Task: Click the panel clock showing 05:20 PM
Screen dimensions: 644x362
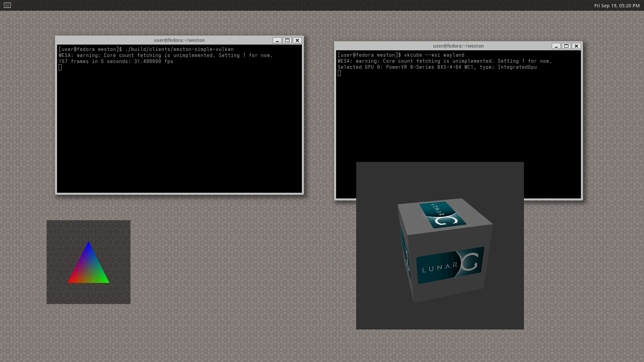Action: pyautogui.click(x=616, y=5)
